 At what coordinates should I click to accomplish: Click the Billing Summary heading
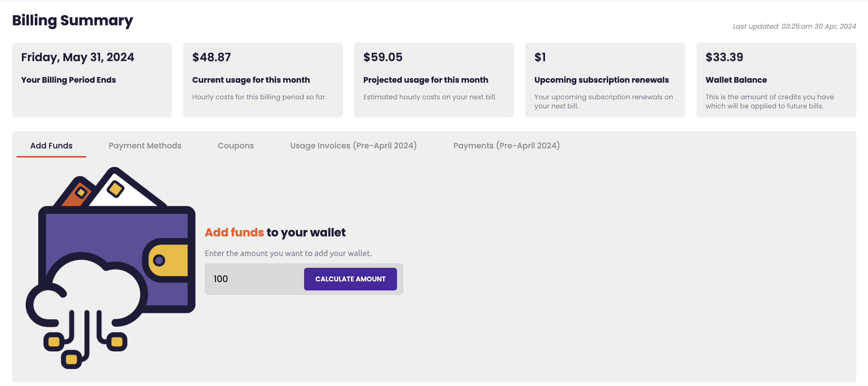pyautogui.click(x=73, y=20)
